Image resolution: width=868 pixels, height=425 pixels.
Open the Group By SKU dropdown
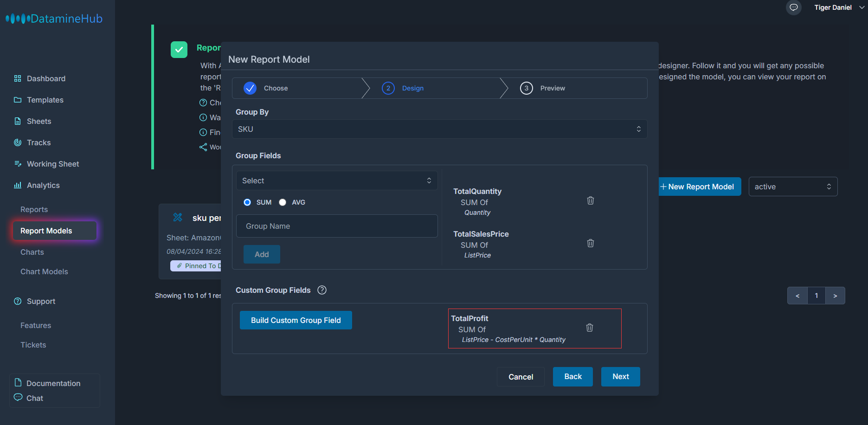coord(440,129)
